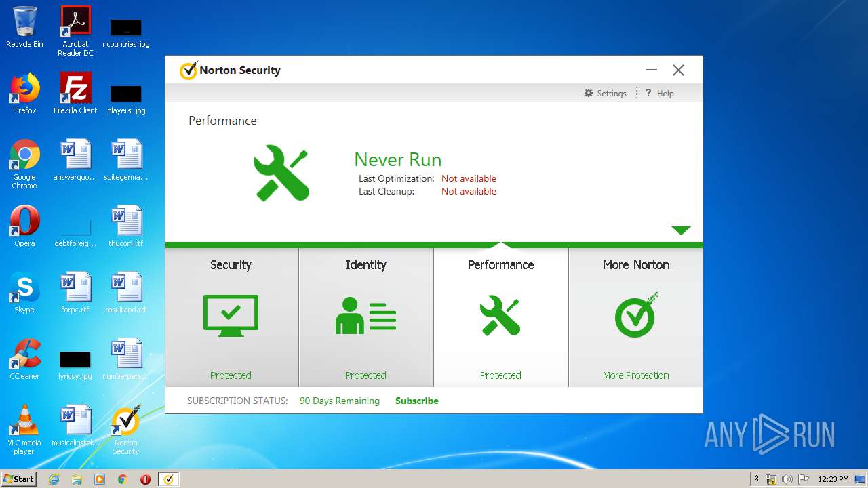Image resolution: width=868 pixels, height=488 pixels.
Task: Expand the green down arrow in Performance panel
Action: pyautogui.click(x=681, y=230)
